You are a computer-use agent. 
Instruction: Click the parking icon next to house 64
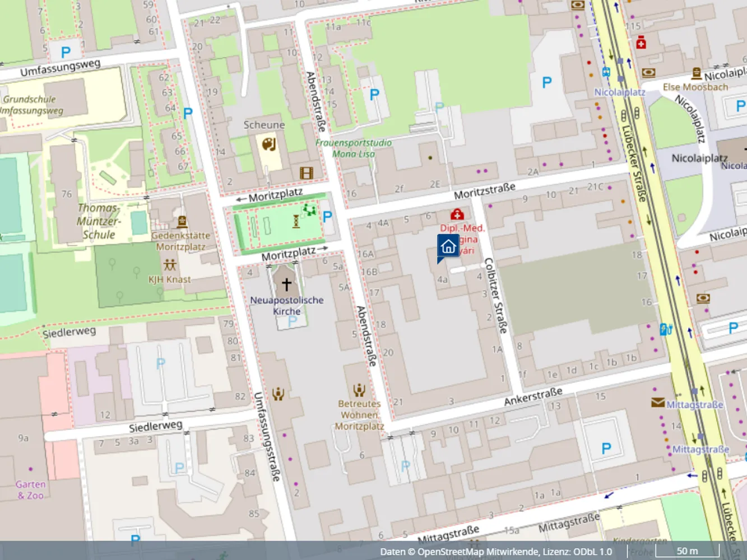tap(188, 113)
